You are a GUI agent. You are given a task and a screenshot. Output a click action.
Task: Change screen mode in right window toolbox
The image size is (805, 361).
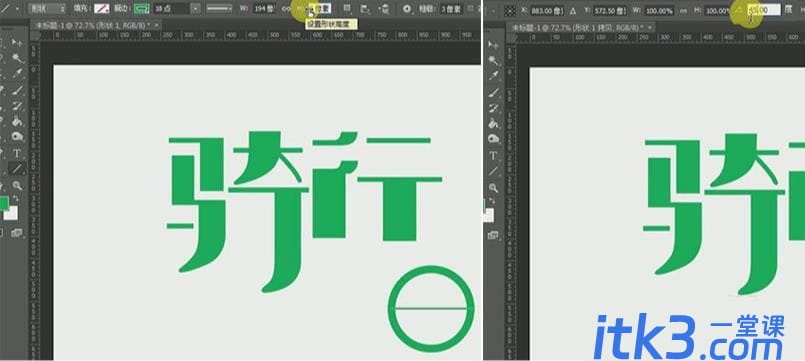[x=494, y=235]
